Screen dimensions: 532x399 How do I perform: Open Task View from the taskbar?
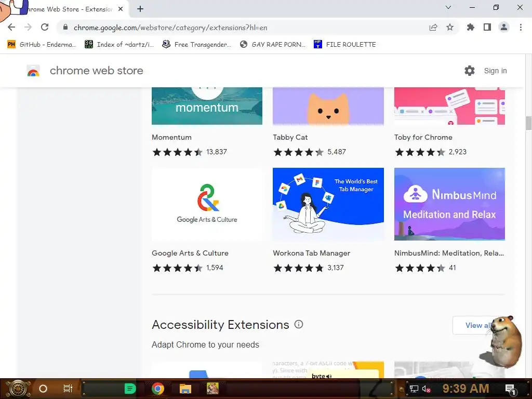pos(68,389)
